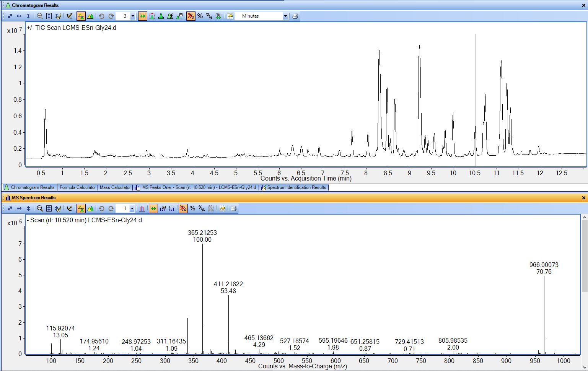Toggle percent scale button in chromatogram toolbar

coord(200,16)
